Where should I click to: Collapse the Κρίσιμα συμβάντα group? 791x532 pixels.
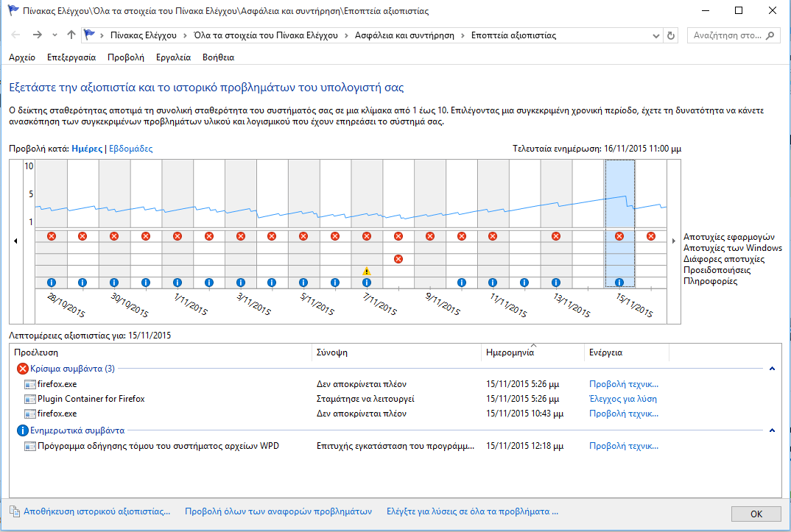click(771, 369)
